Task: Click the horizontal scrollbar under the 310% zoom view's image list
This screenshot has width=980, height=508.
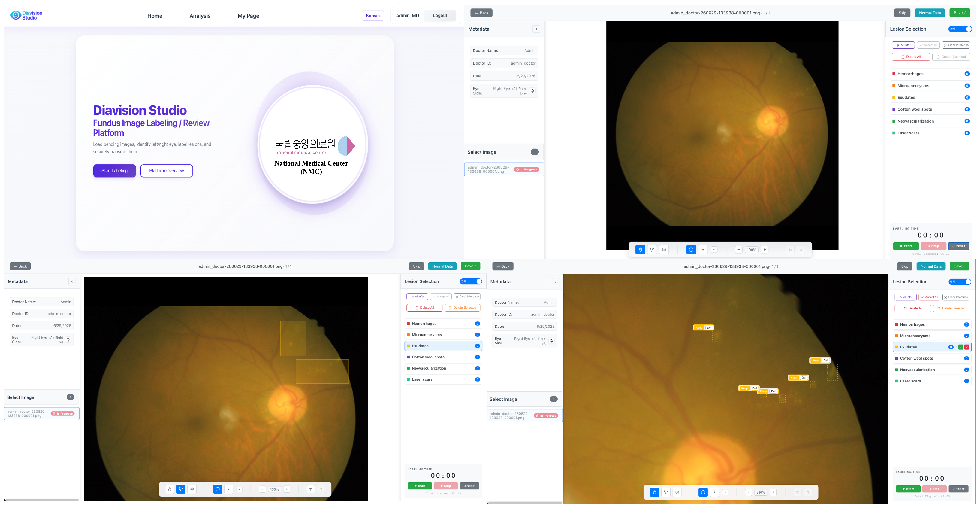Action: click(x=525, y=503)
